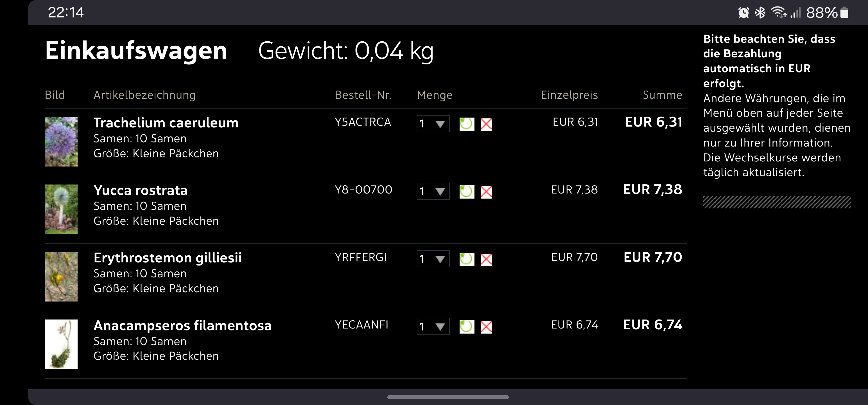This screenshot has height=405, width=868.
Task: Refresh quantity for Yucca rostrata
Action: point(467,192)
